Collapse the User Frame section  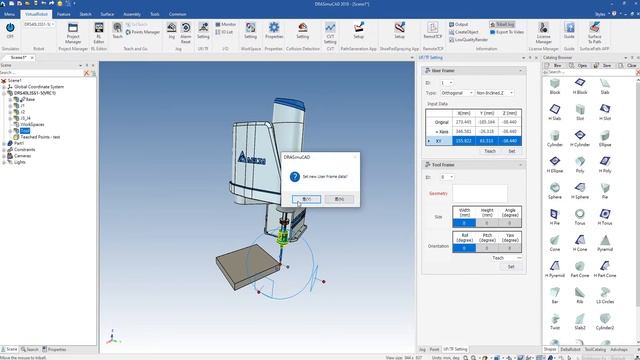pos(520,71)
